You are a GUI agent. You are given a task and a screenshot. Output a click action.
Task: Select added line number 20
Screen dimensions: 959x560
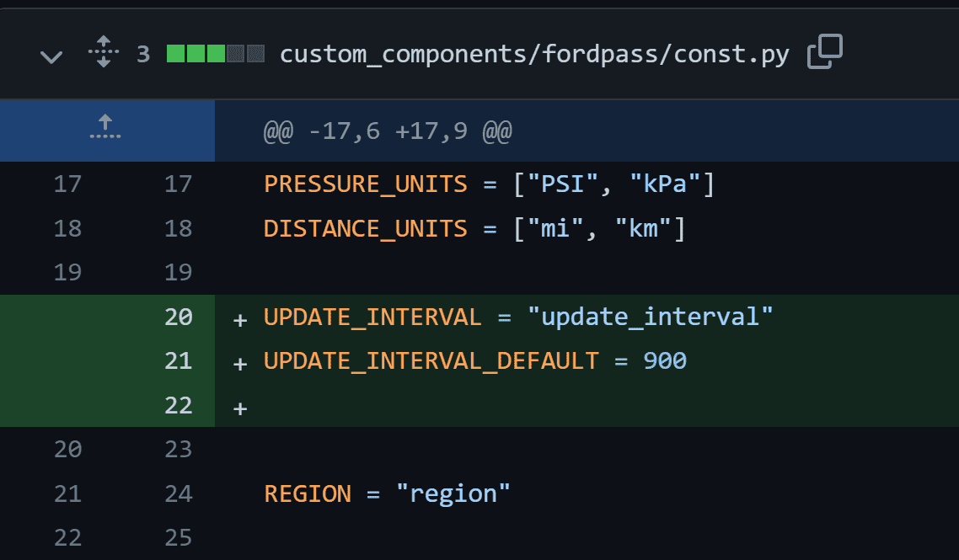click(x=178, y=317)
